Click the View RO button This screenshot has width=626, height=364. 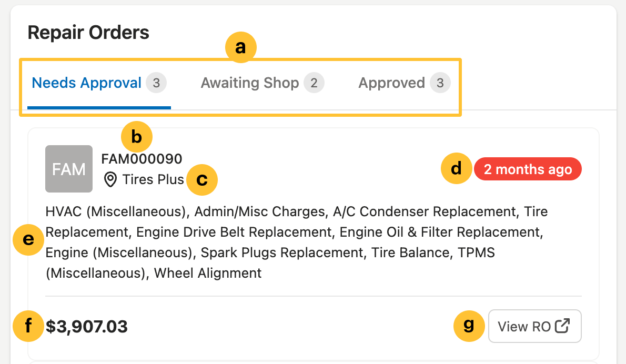click(x=534, y=326)
